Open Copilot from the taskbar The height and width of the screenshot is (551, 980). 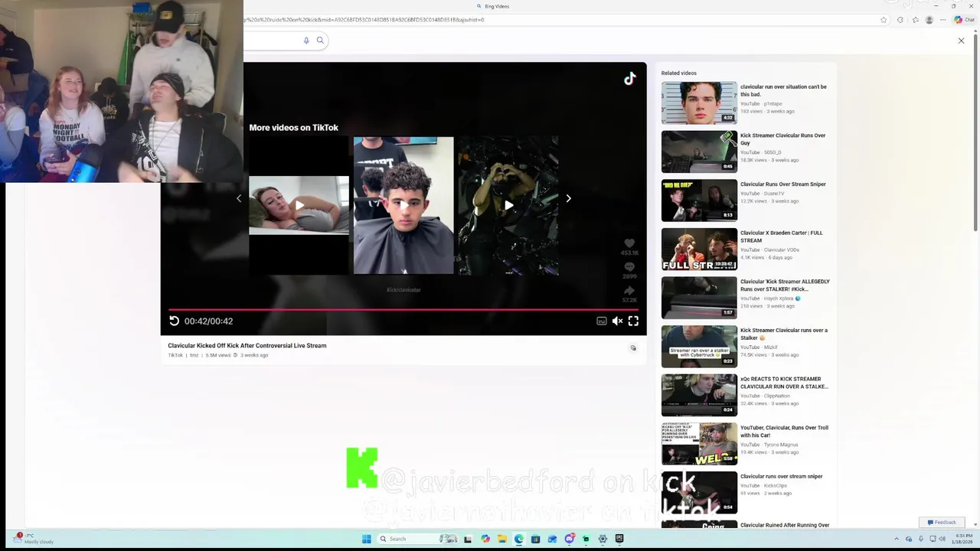click(x=485, y=539)
